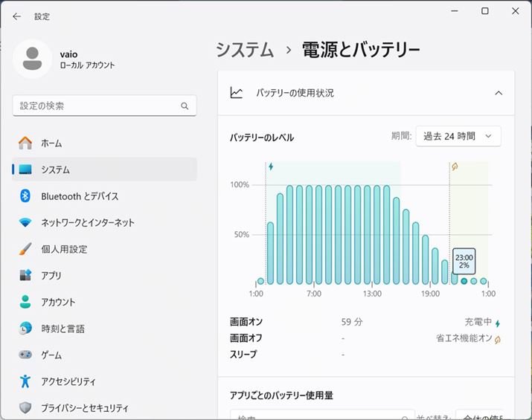Click the vaio user avatar icon
The height and width of the screenshot is (420, 532).
32,59
